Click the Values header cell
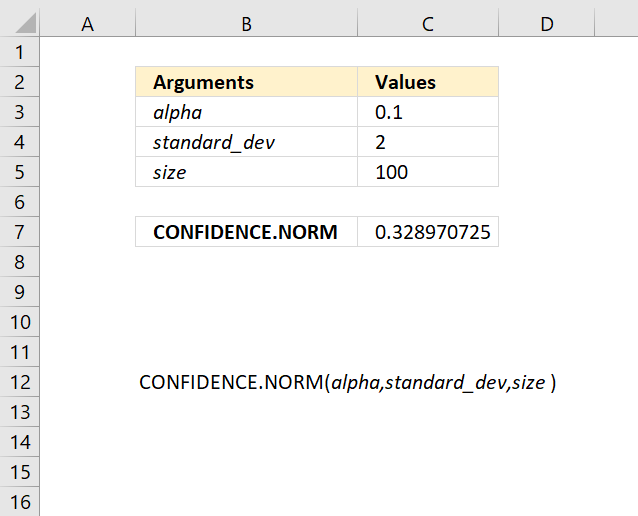This screenshot has width=638, height=516. (428, 82)
